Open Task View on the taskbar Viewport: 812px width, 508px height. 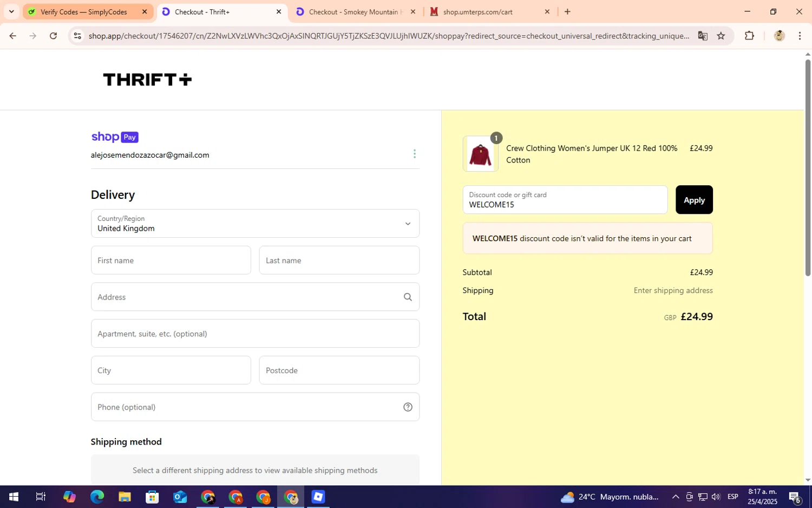pyautogui.click(x=41, y=497)
